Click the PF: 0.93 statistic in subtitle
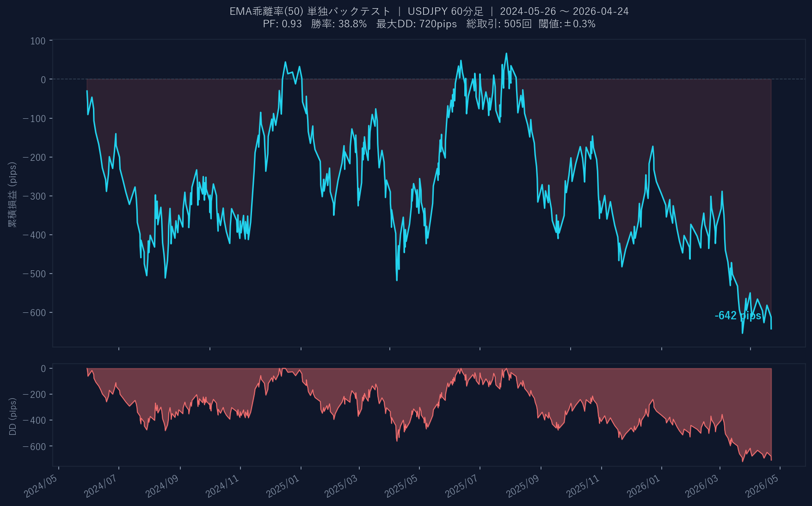812x506 pixels. pyautogui.click(x=282, y=24)
